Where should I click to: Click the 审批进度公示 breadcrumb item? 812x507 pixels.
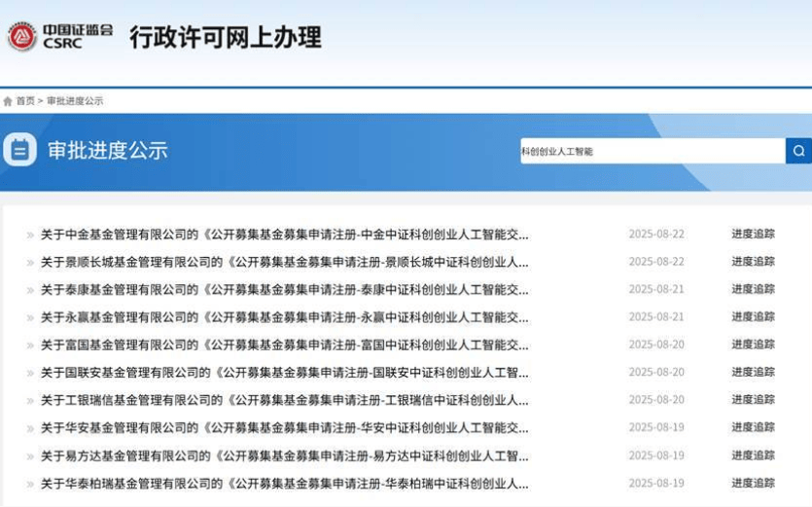pyautogui.click(x=75, y=101)
